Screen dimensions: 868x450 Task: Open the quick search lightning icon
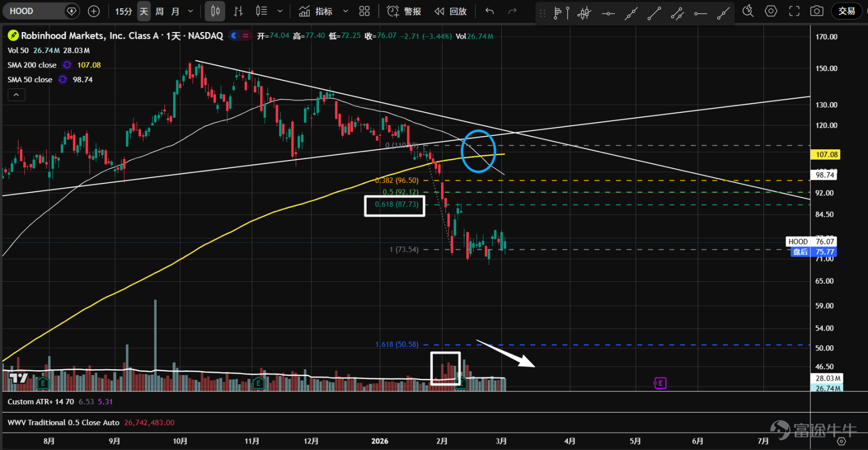748,11
